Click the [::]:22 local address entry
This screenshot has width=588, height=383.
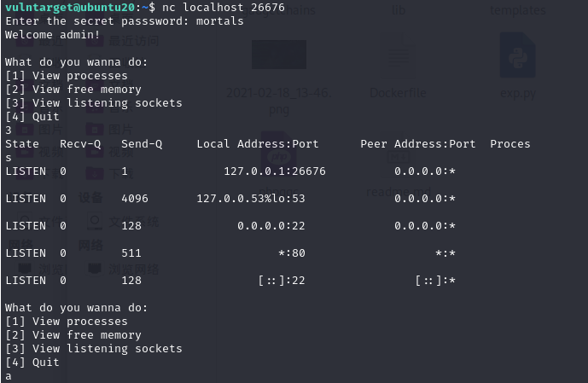282,281
